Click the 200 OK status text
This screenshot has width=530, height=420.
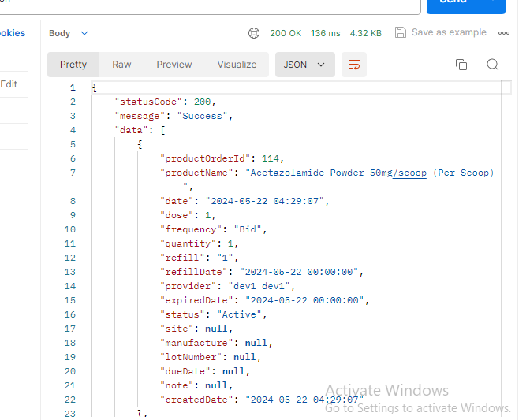286,33
